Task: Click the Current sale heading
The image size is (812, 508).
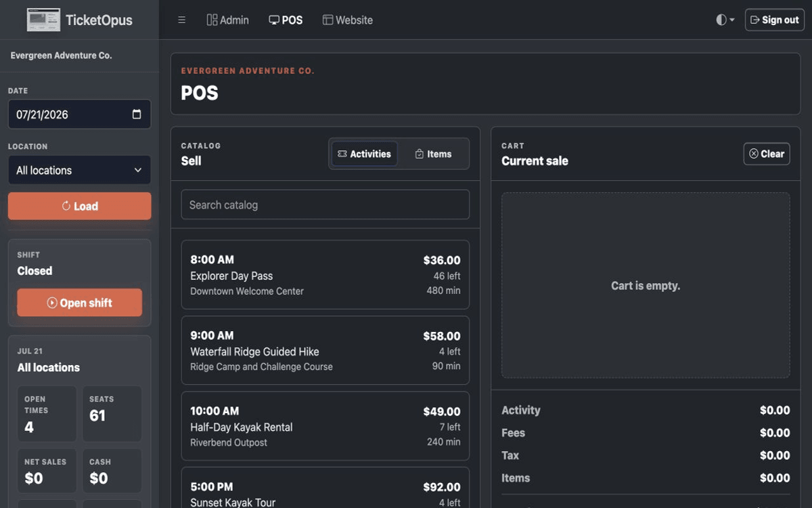Action: pyautogui.click(x=535, y=161)
